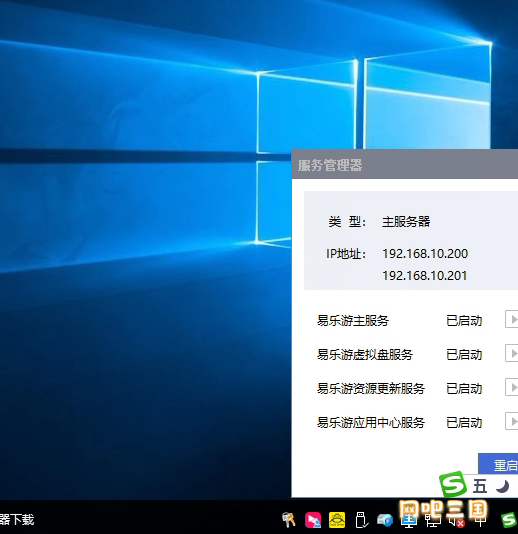Screen dimensions: 518x534
Task: Open the keys tray icon
Action: [x=288, y=520]
